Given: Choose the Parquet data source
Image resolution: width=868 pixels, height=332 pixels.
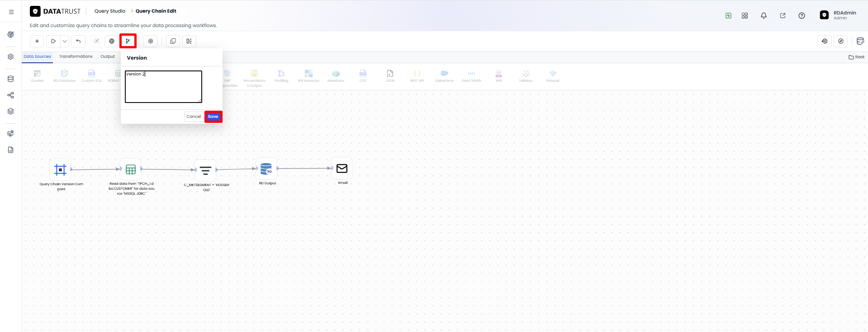Looking at the screenshot, I should (553, 76).
